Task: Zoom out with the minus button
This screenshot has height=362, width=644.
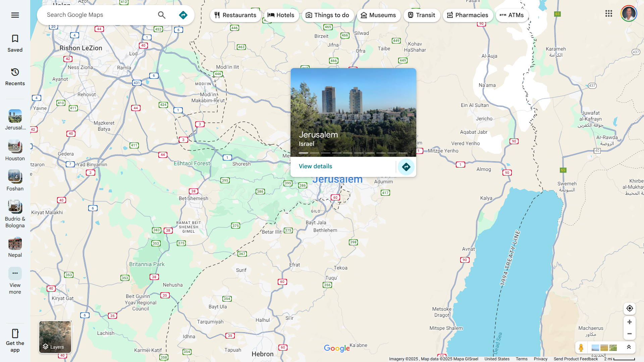Action: pos(630,334)
